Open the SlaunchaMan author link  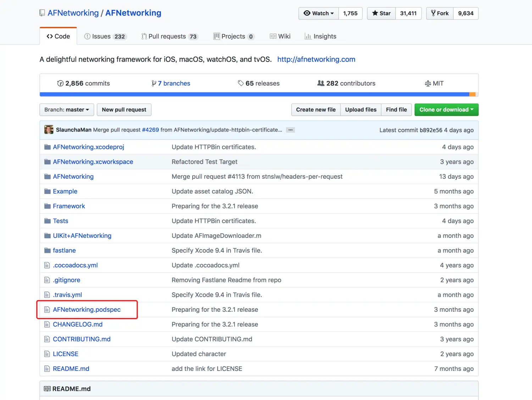click(74, 130)
